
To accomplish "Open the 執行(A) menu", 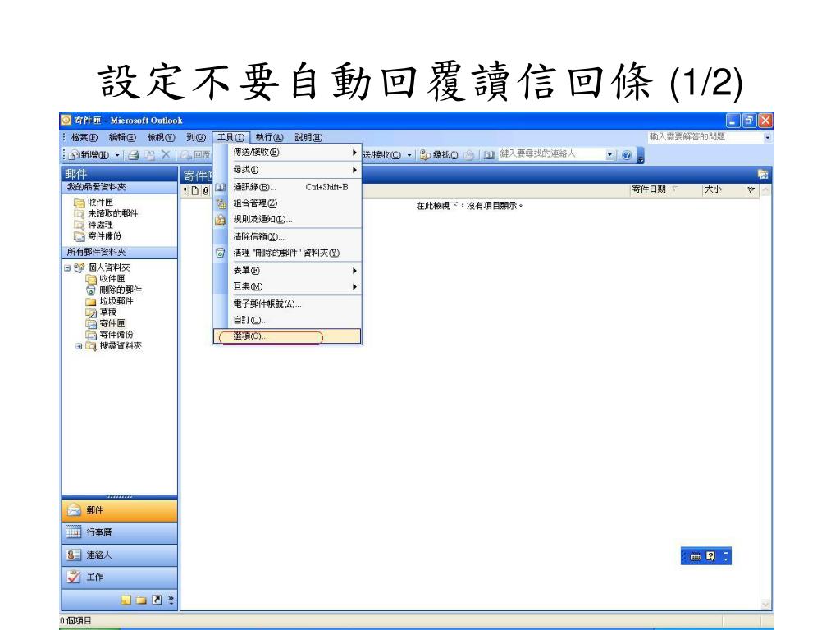I will click(269, 138).
